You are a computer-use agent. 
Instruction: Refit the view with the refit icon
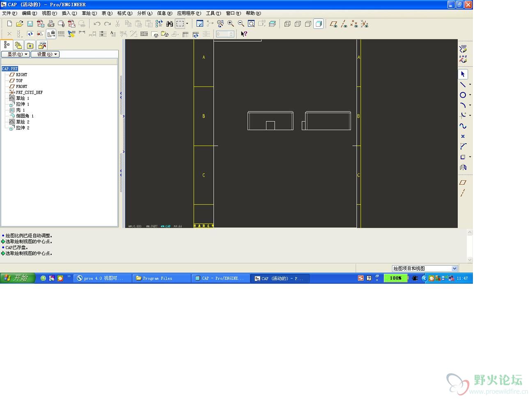click(x=251, y=24)
